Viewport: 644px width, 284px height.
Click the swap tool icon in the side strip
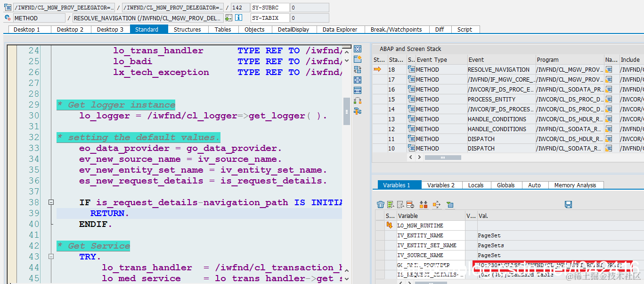[x=358, y=70]
